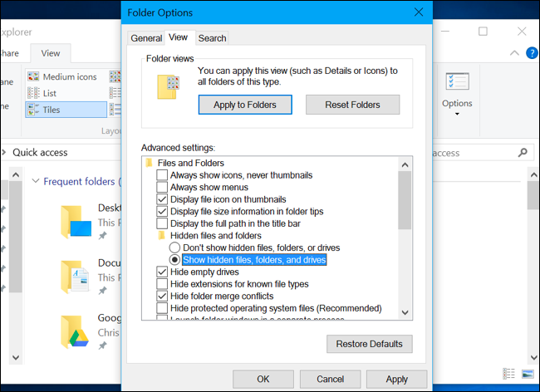Viewport: 540px width, 392px height.
Task: Switch to the General tab
Action: click(146, 38)
